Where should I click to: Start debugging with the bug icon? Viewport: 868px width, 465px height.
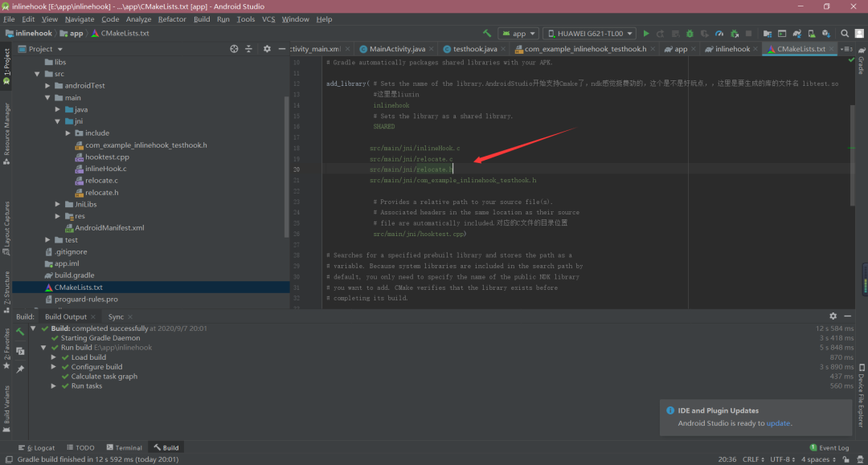tap(690, 34)
